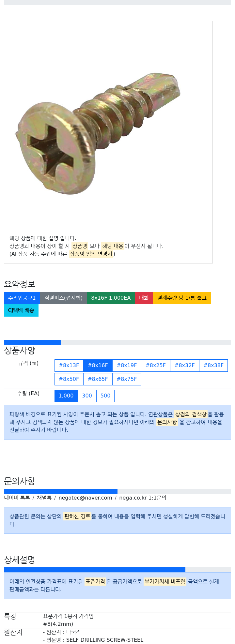Choose size #8x75F
235x644 pixels.
click(127, 379)
